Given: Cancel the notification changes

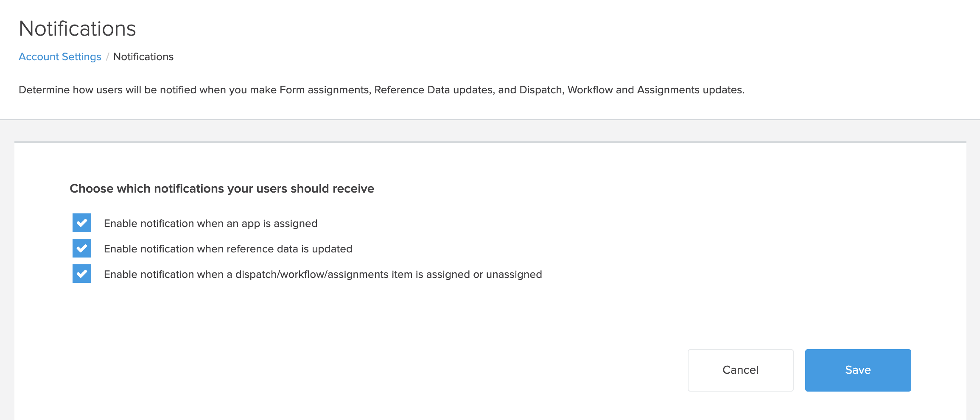Looking at the screenshot, I should 740,370.
